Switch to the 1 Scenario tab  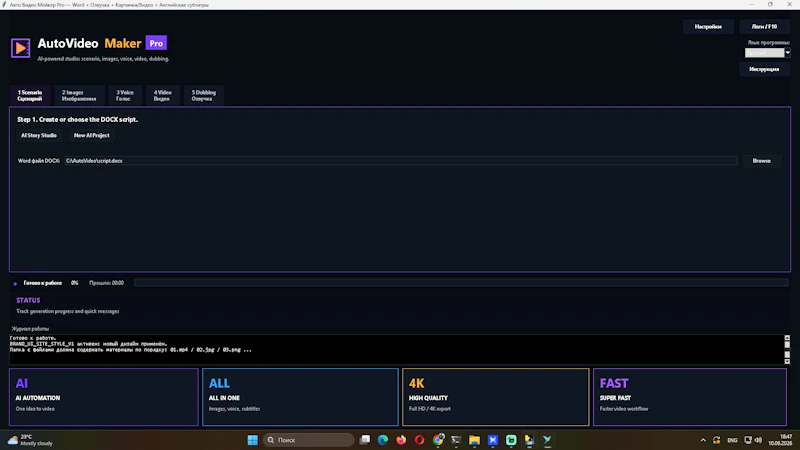pos(30,95)
